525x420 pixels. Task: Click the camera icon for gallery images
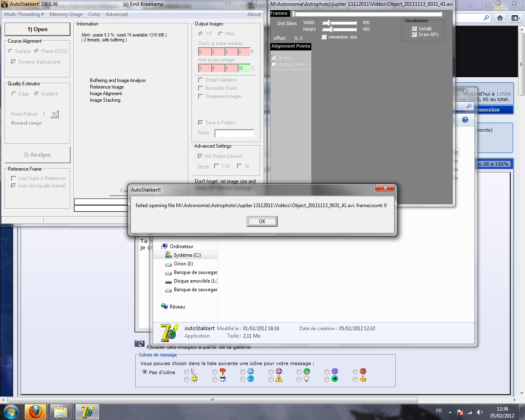(139, 343)
